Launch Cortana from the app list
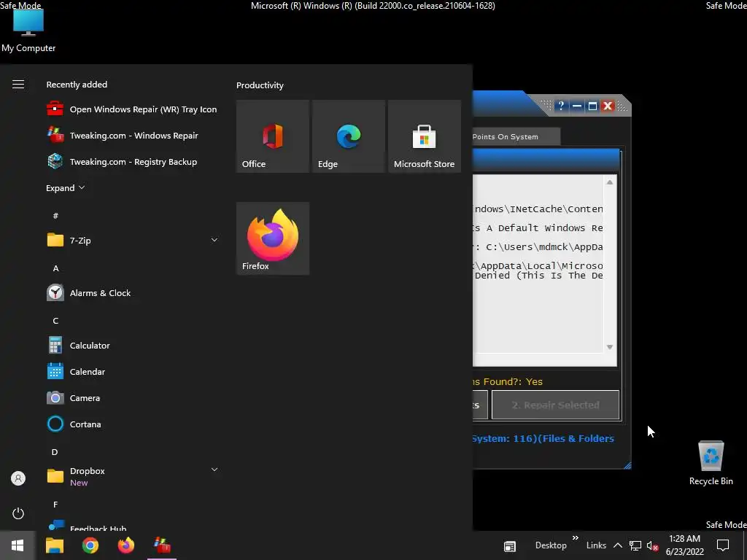 (74, 424)
